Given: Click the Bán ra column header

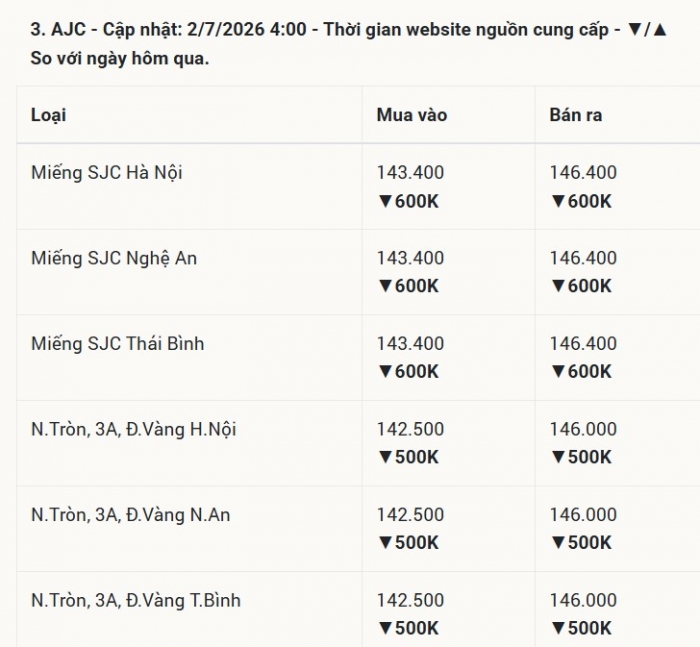Looking at the screenshot, I should pyautogui.click(x=575, y=115).
